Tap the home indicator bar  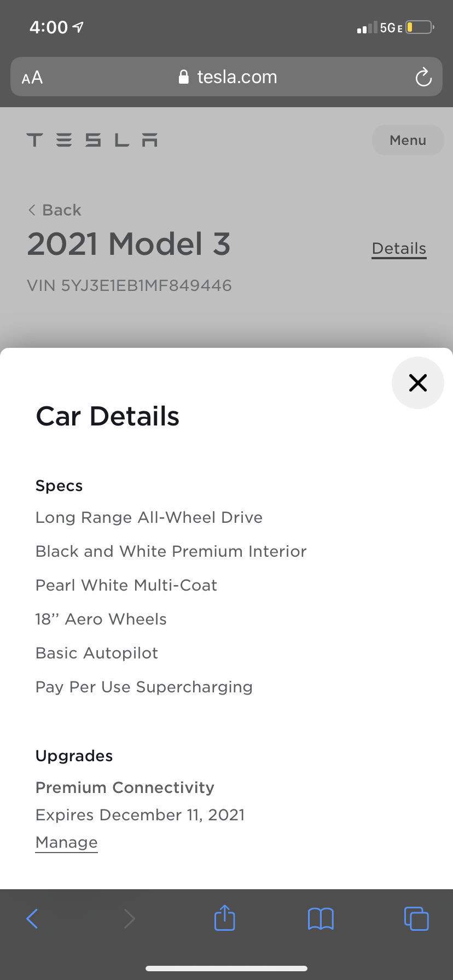pyautogui.click(x=226, y=969)
